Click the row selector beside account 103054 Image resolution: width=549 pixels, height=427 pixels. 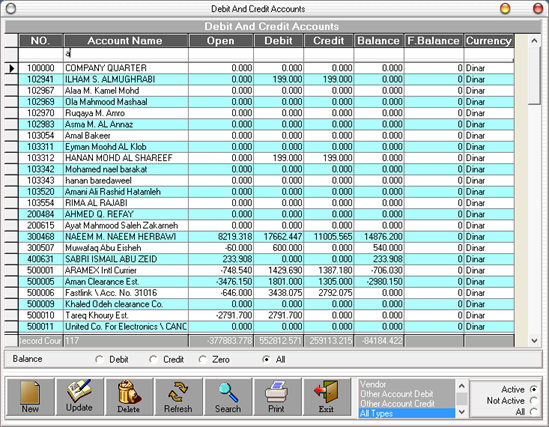(x=12, y=136)
